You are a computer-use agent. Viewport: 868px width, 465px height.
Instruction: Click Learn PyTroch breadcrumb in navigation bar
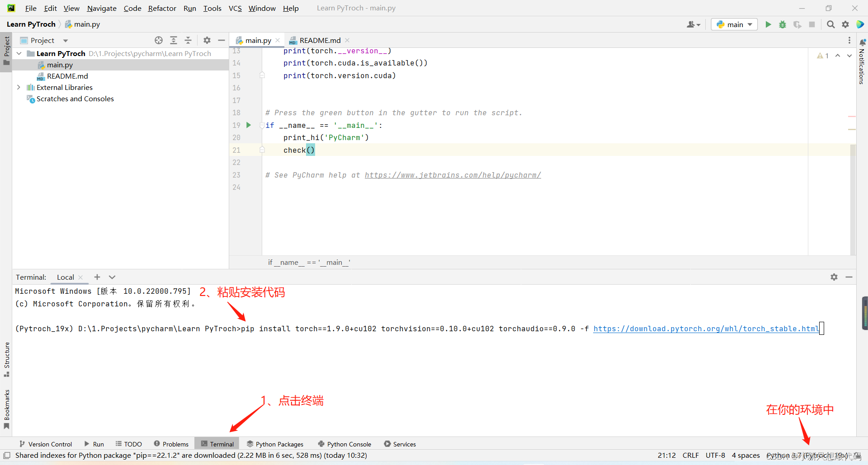[x=31, y=24]
